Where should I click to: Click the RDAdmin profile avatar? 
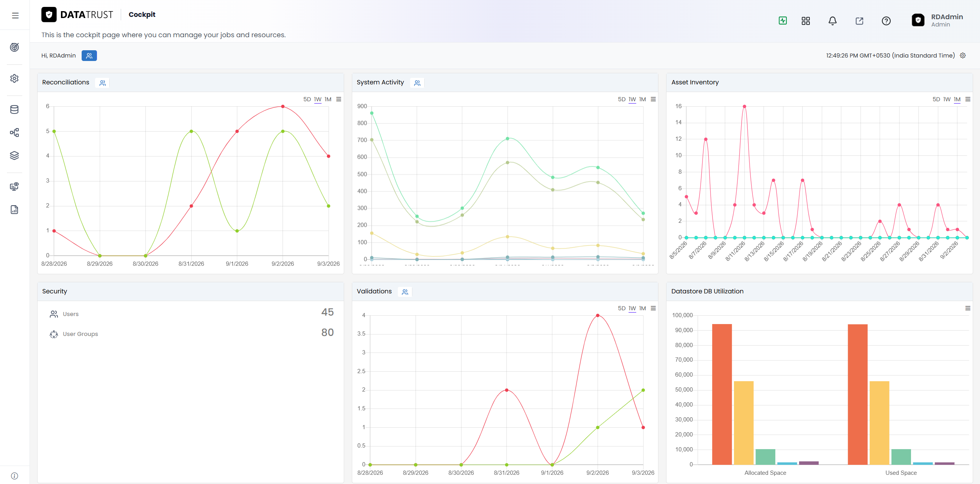pos(918,20)
